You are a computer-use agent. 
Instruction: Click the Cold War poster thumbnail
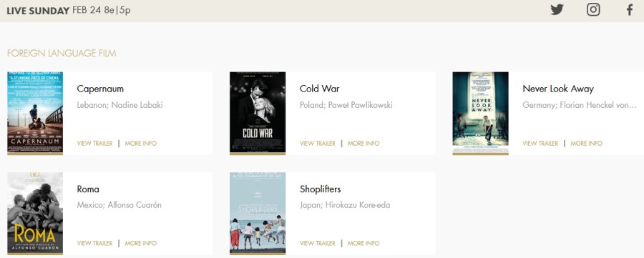tap(258, 113)
